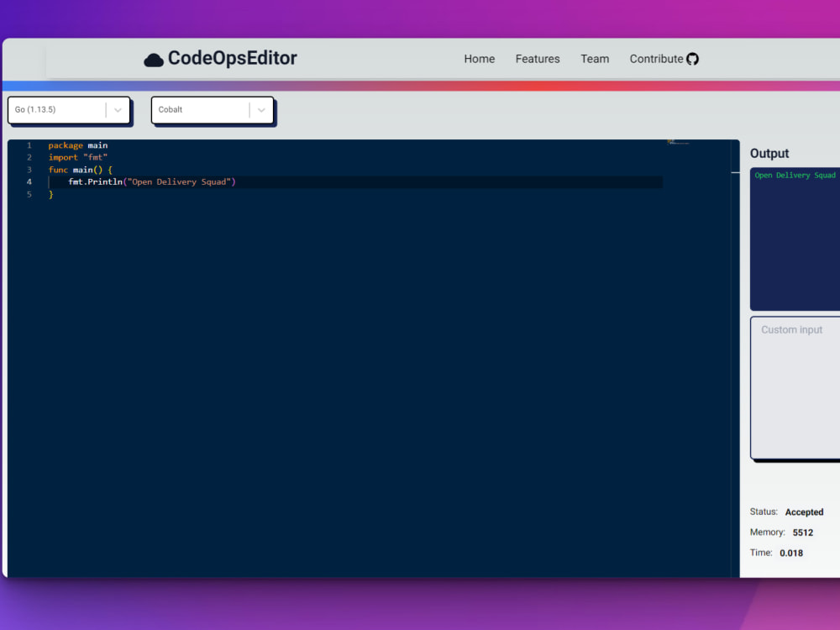Expand language list via Go dropdown chevron

(x=118, y=110)
